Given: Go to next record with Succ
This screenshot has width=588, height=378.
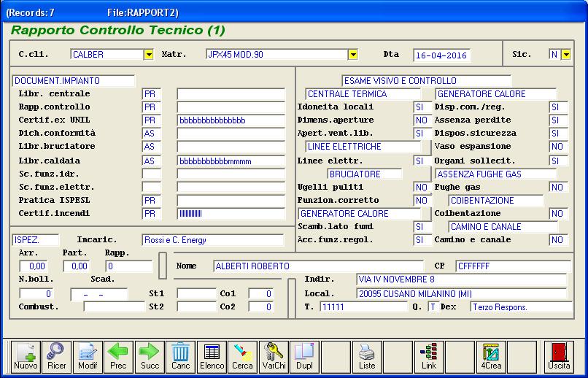Looking at the screenshot, I should pos(150,357).
